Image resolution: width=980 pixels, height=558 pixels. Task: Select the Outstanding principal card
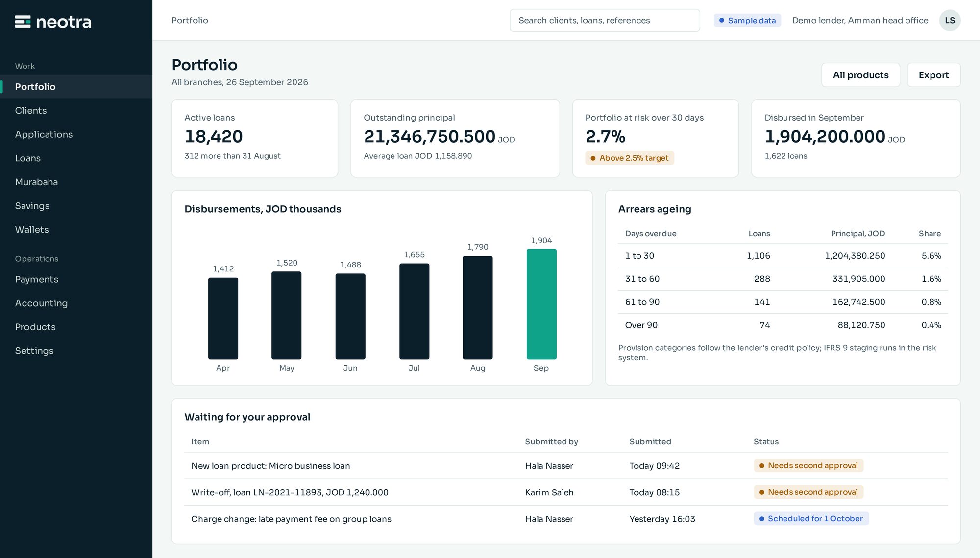click(455, 138)
